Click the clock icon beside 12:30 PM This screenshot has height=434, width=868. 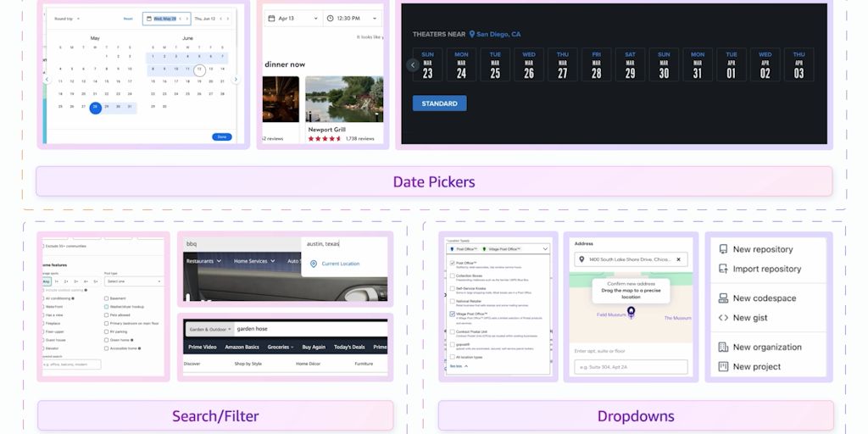point(331,19)
